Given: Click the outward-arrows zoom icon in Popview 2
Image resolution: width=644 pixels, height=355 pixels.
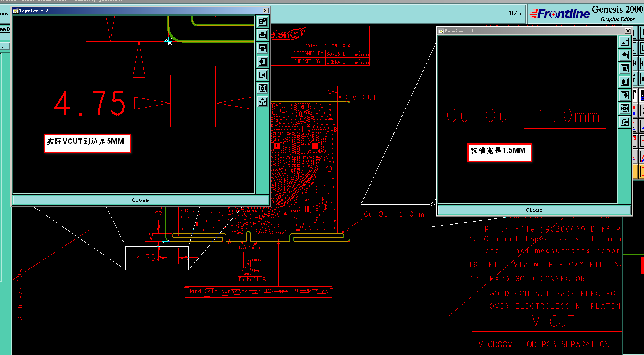Looking at the screenshot, I should [x=262, y=101].
